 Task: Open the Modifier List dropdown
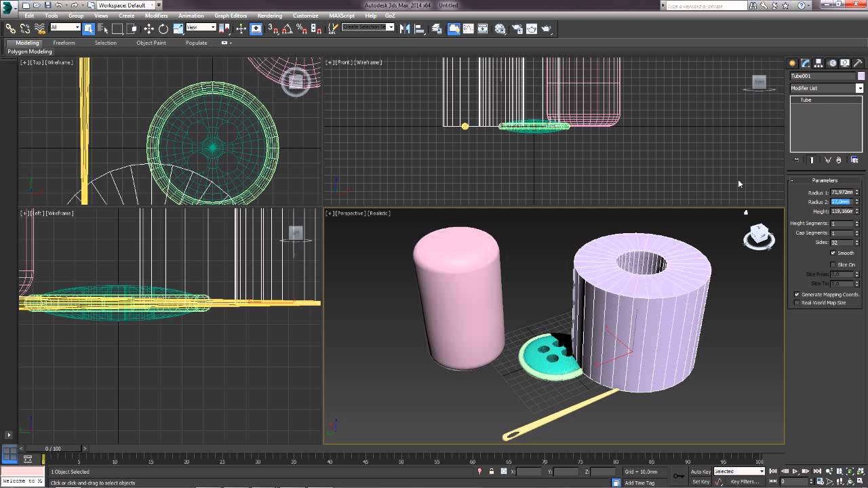coord(827,88)
